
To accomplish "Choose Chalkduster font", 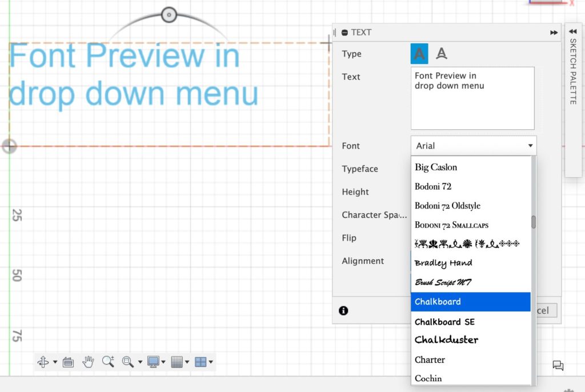I will (x=471, y=340).
